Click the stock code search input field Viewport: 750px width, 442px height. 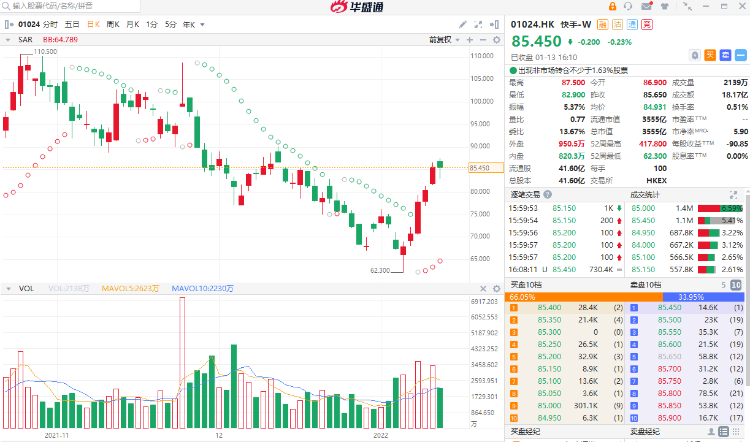71,6
